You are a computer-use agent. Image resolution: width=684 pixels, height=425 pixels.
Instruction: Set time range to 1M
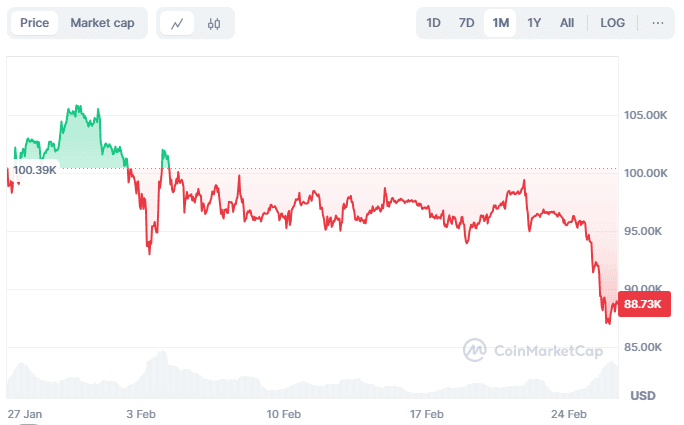point(500,23)
